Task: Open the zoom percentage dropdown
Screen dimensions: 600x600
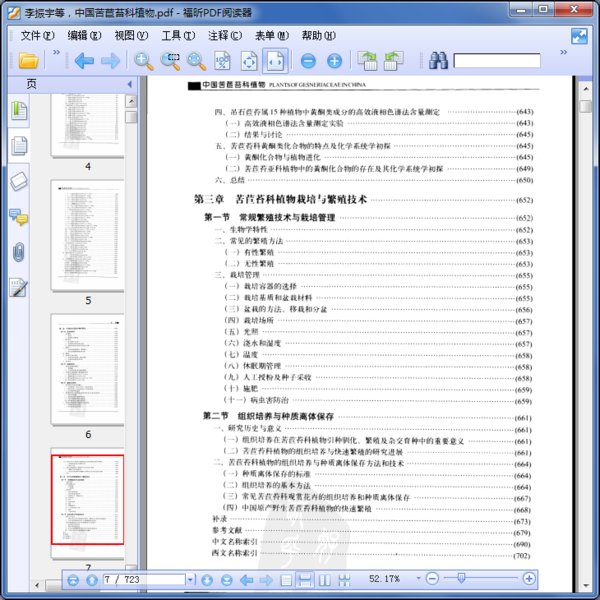Action: tap(418, 578)
